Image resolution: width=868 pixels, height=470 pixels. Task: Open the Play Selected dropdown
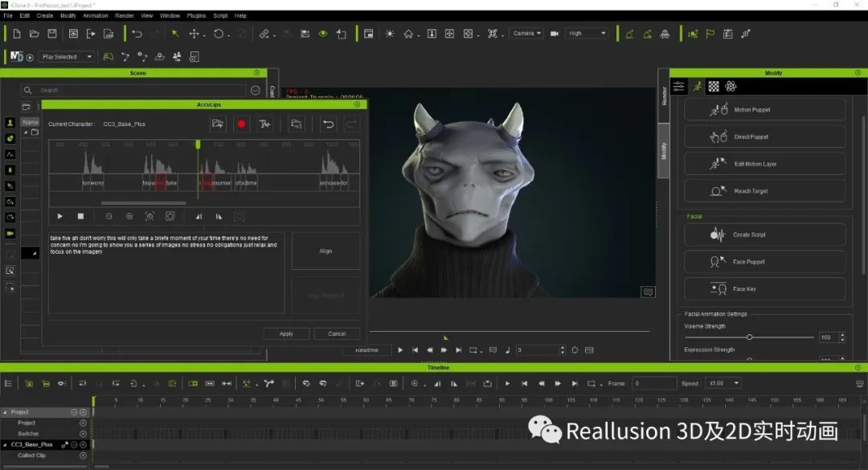[67, 57]
